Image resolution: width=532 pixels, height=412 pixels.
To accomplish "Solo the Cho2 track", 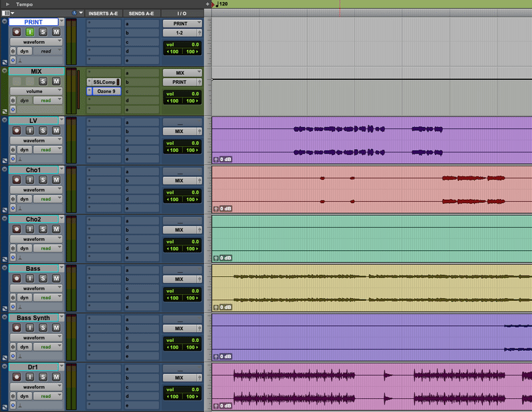I will pos(43,229).
